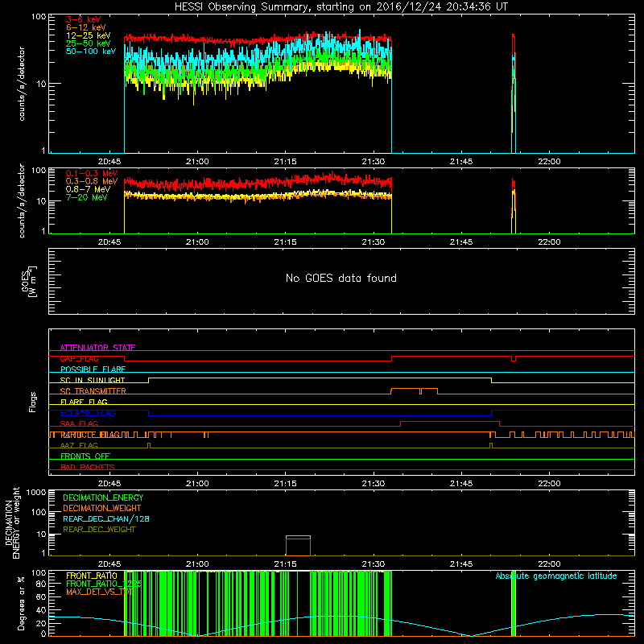The height and width of the screenshot is (644, 644).
Task: Click the Flags axis label
Action: tap(32, 402)
